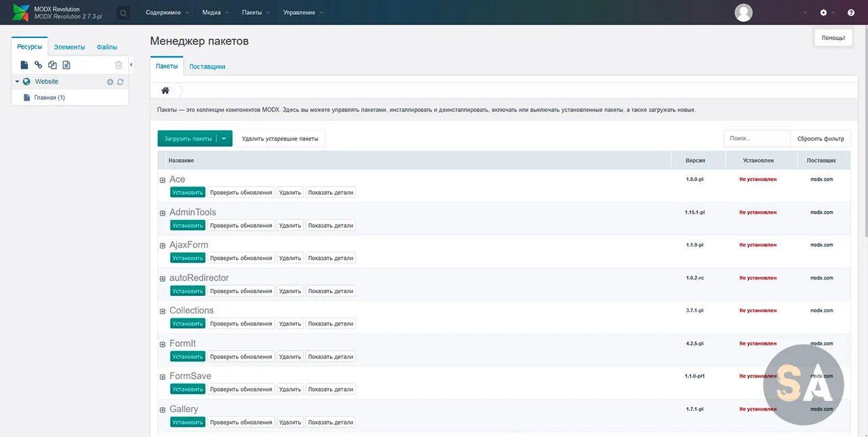Open the Управление menu

pyautogui.click(x=302, y=13)
